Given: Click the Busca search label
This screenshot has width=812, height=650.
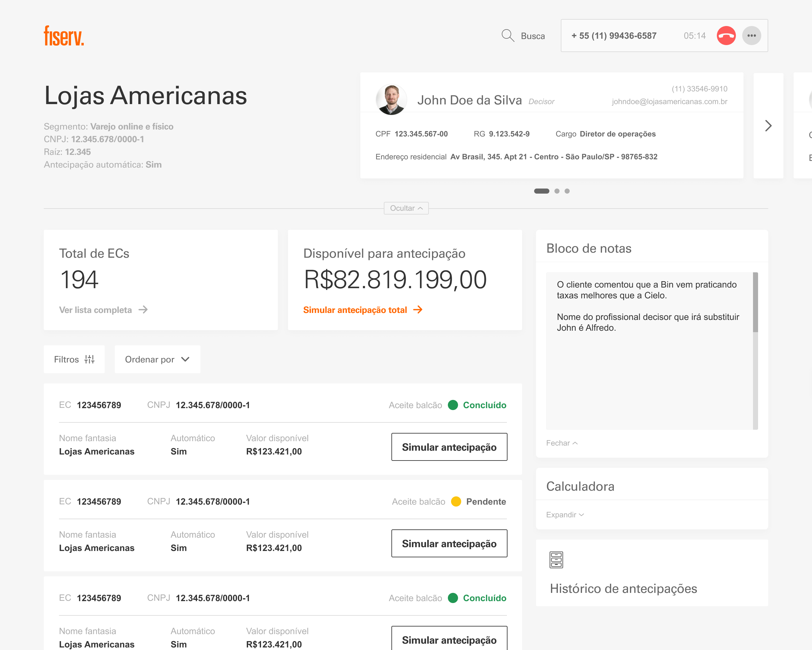Looking at the screenshot, I should [533, 36].
